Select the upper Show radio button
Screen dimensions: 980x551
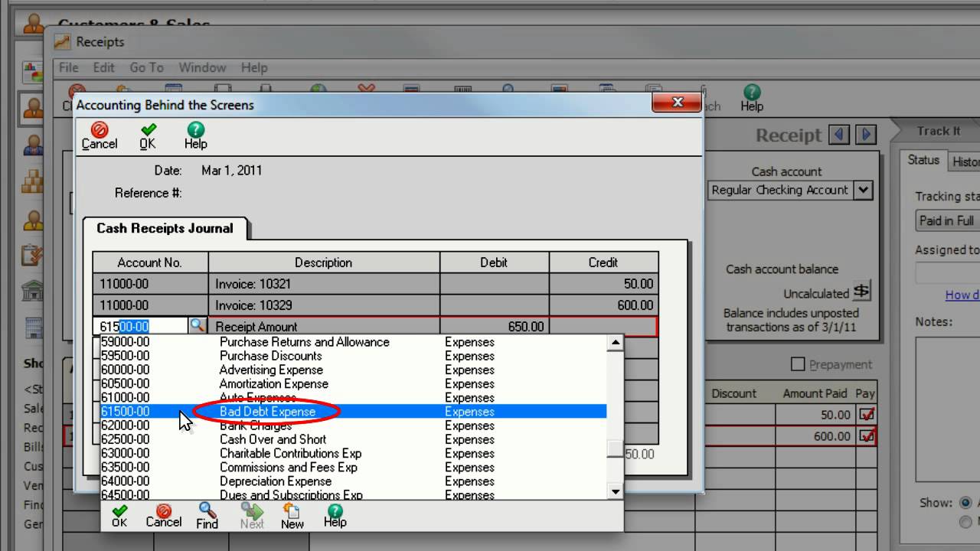[965, 503]
